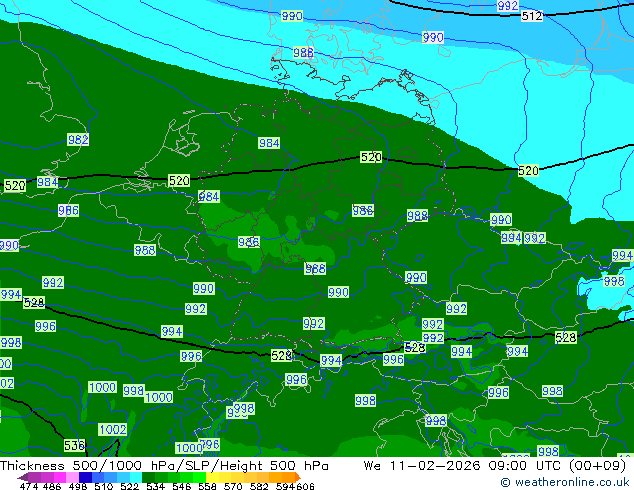Click legend value 510
634x490 pixels.
[104, 486]
